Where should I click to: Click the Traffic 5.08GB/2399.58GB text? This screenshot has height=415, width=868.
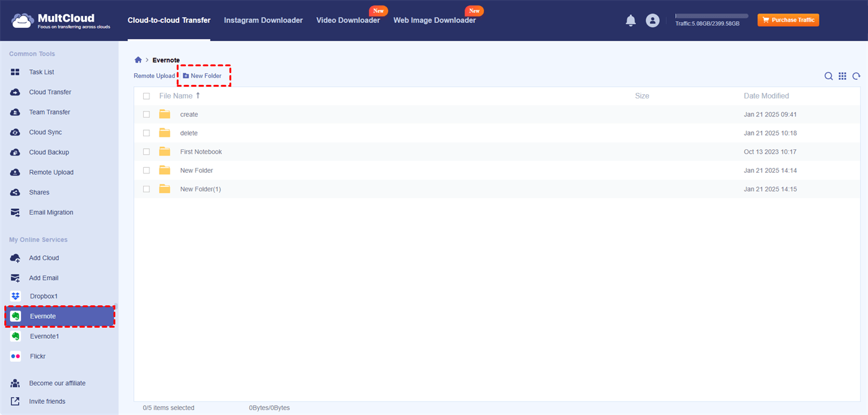(707, 24)
